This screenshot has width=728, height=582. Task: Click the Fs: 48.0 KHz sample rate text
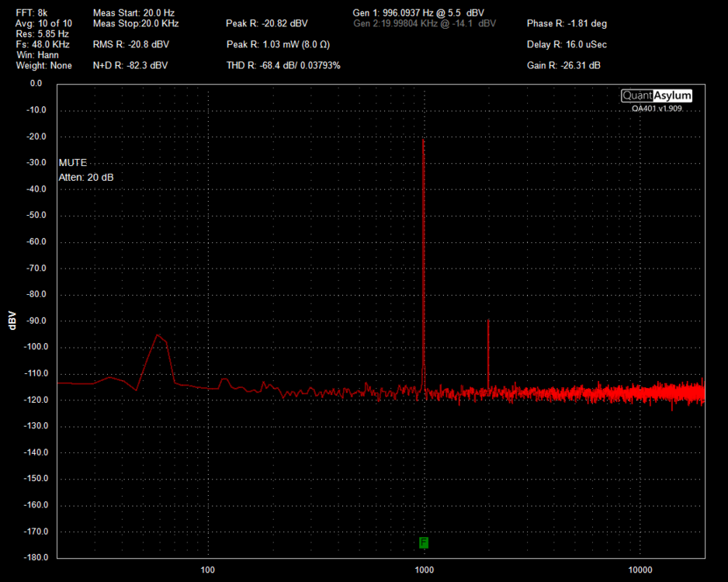click(43, 45)
